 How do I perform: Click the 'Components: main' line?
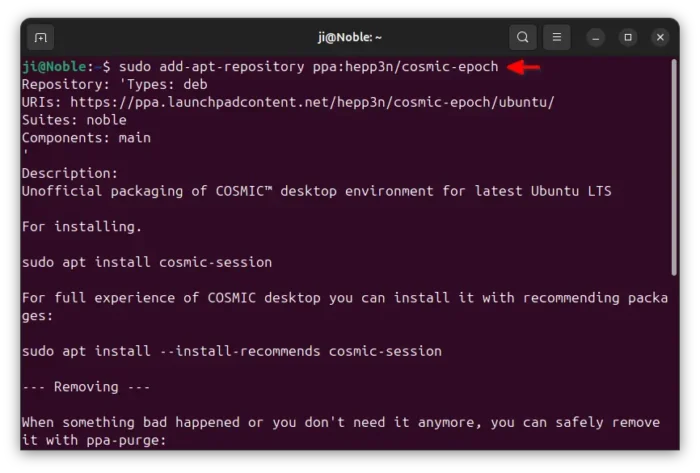86,138
